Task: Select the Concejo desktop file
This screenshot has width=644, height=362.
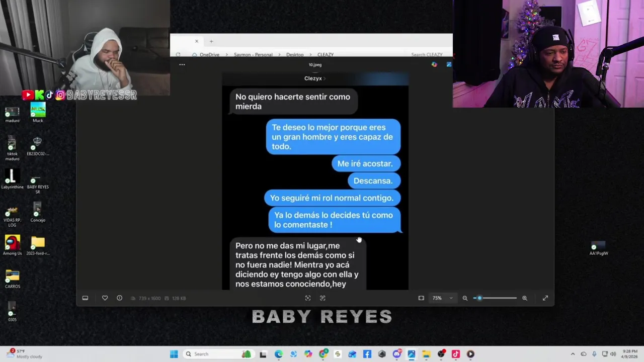Action: (x=38, y=213)
